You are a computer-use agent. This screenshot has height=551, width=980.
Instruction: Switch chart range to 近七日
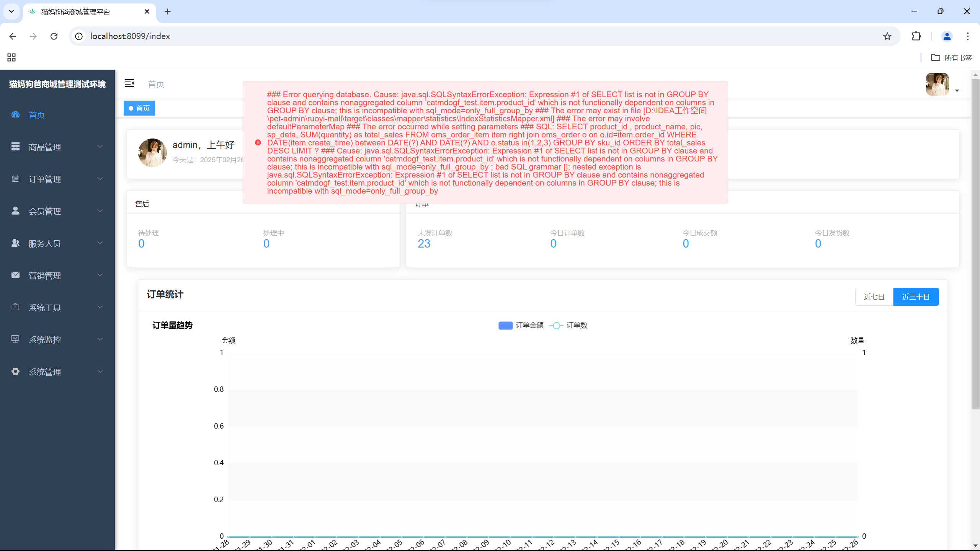pos(874,297)
